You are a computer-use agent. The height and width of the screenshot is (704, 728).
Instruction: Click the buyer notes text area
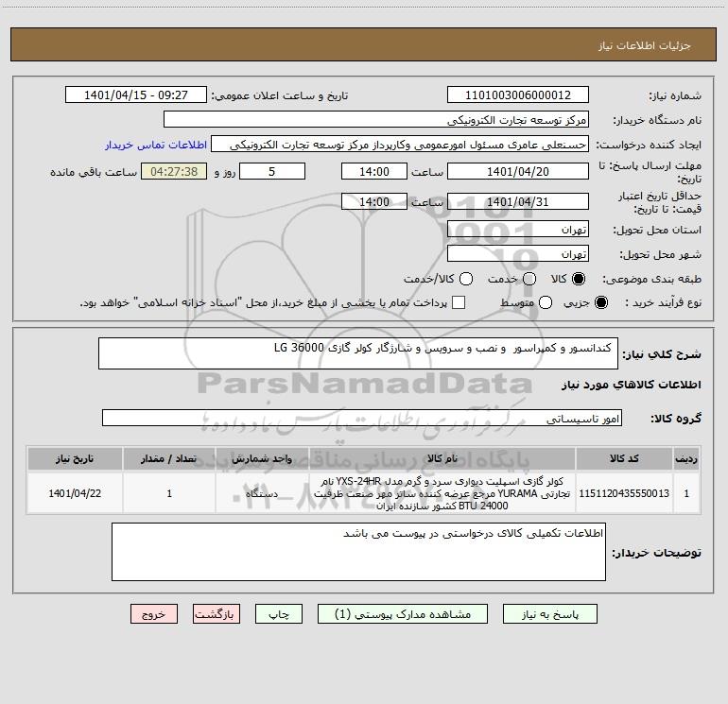[358, 552]
